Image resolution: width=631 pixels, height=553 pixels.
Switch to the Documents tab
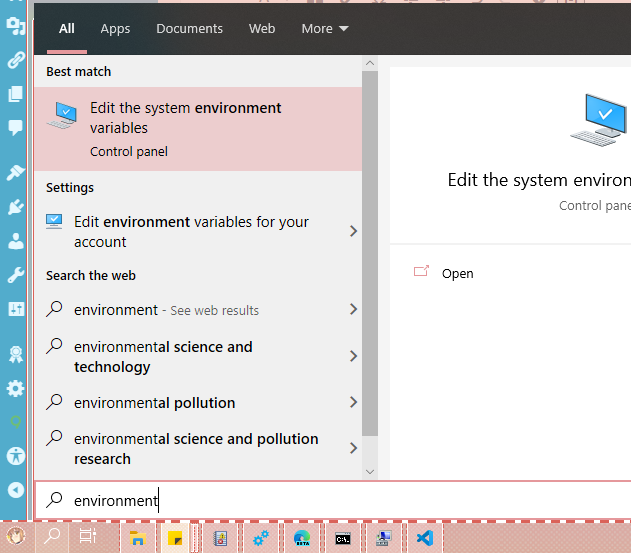(x=189, y=29)
